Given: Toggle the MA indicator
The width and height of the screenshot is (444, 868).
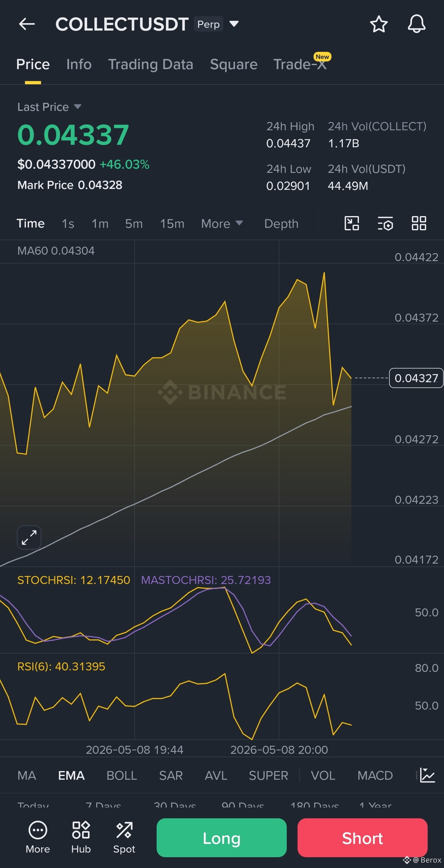Looking at the screenshot, I should coord(27,775).
